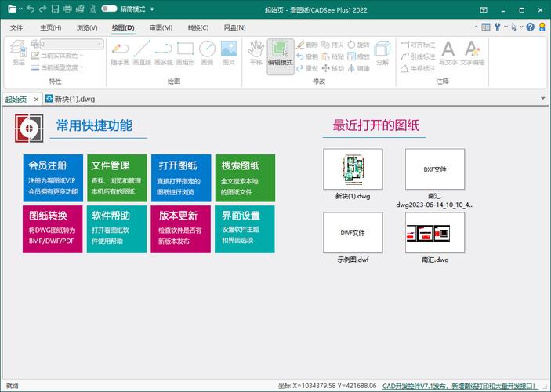The height and width of the screenshot is (392, 551).
Task: Click the 拷贝 copy tool
Action: pos(333,45)
